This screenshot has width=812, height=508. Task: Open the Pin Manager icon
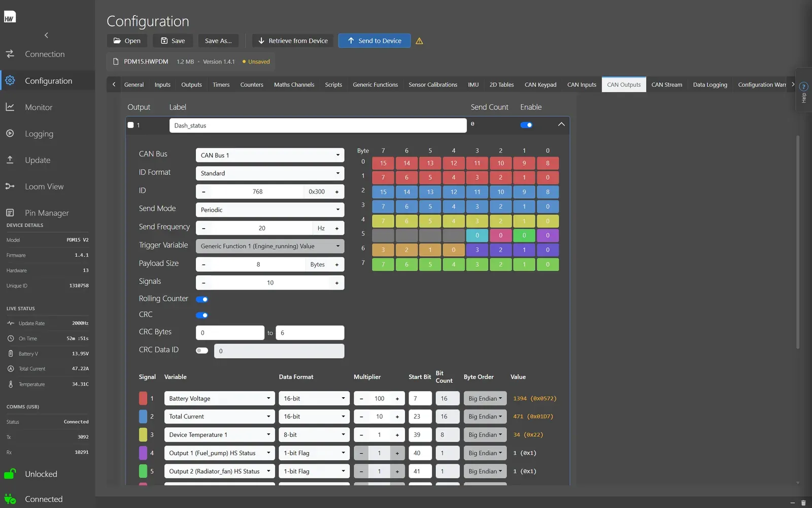pos(10,212)
